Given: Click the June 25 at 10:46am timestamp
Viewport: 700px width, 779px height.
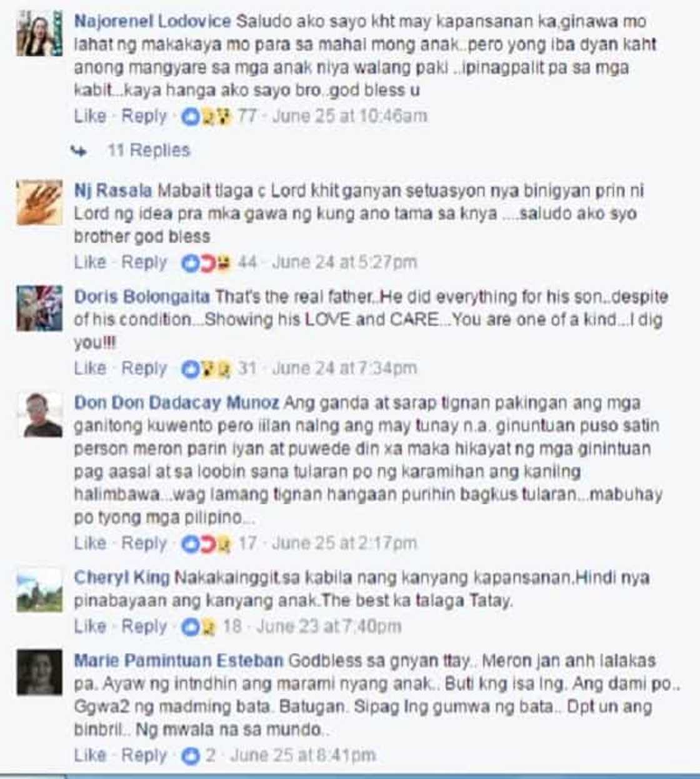Looking at the screenshot, I should pyautogui.click(x=350, y=116).
